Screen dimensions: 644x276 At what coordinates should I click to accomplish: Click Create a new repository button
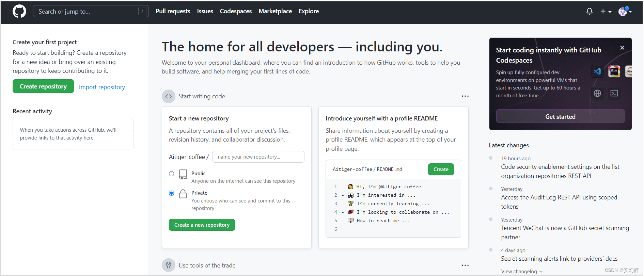pyautogui.click(x=202, y=225)
